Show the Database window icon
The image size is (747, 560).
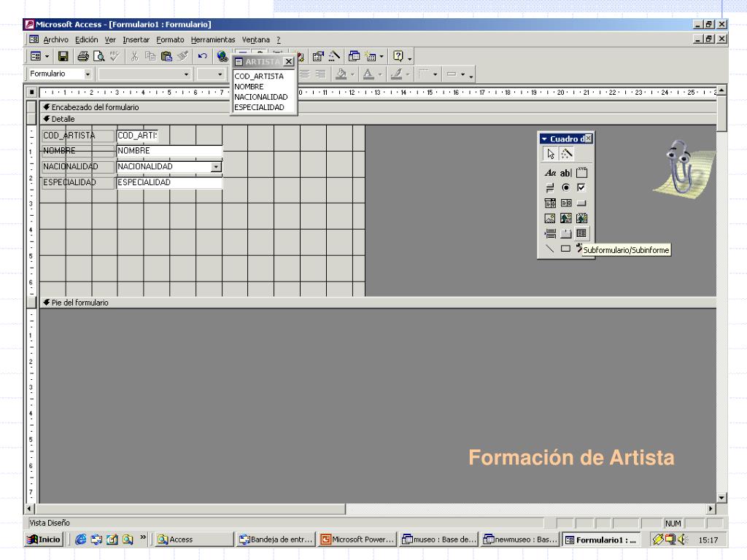coord(354,56)
